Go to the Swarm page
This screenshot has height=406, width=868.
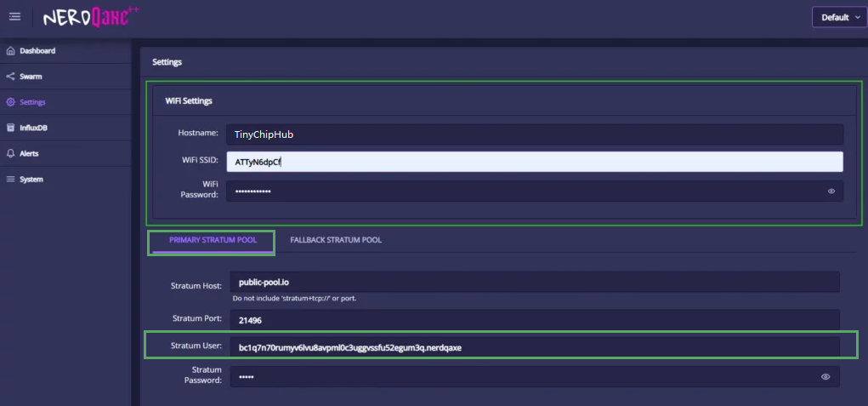click(x=31, y=77)
